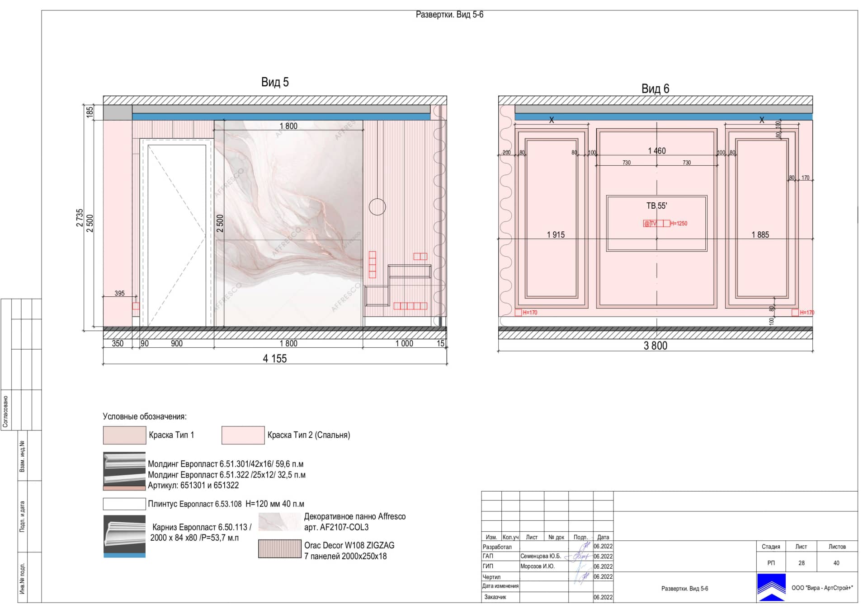Viewport: 868px width, 613px height.
Task: Click the total height dimension '2 735'
Action: click(x=80, y=218)
